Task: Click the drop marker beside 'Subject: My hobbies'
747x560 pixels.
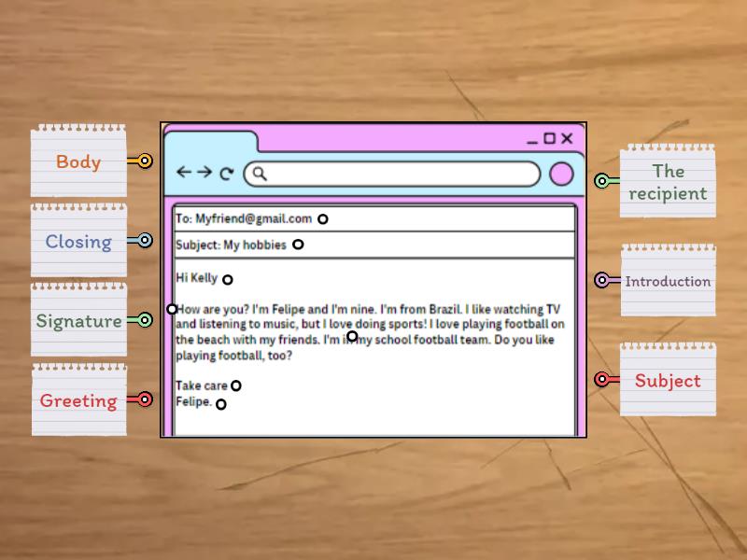Action: 298,245
